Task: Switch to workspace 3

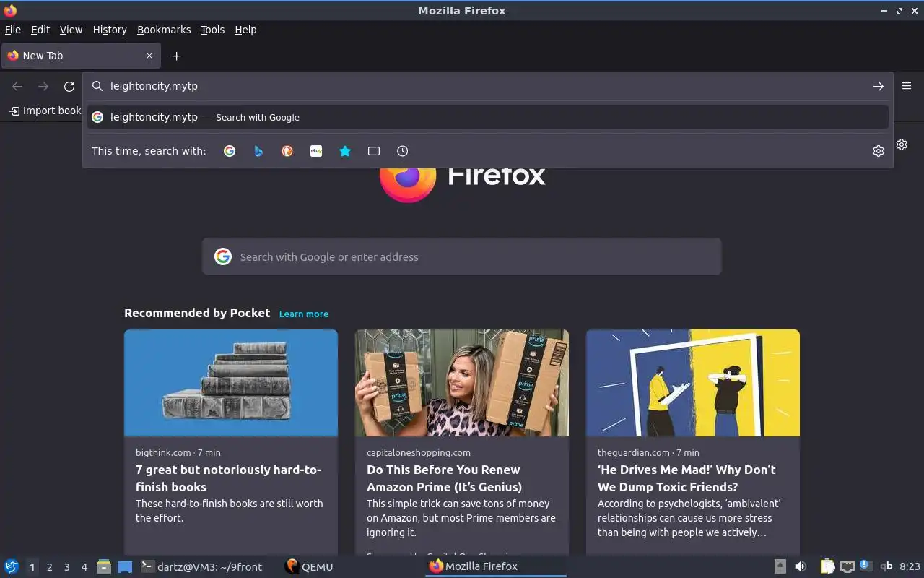Action: click(x=66, y=567)
